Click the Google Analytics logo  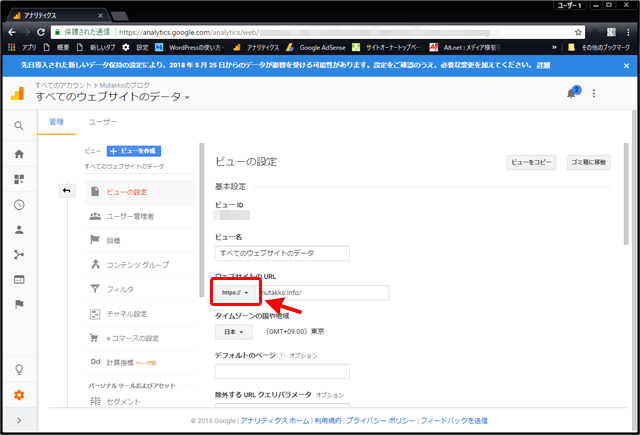click(17, 93)
